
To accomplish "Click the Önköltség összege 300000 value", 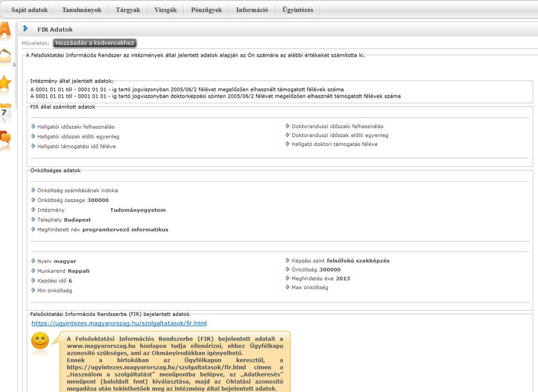I will pos(98,200).
